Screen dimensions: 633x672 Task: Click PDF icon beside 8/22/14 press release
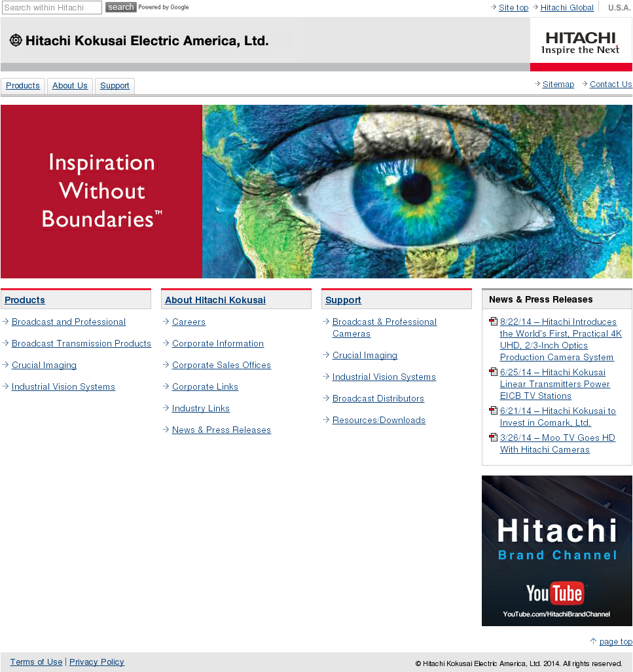tap(494, 322)
